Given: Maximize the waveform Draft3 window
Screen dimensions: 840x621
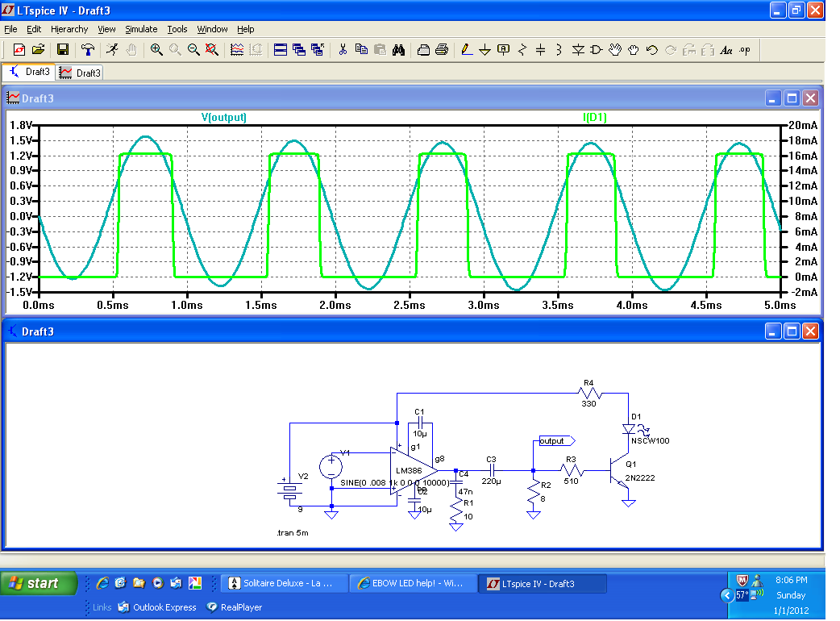Looking at the screenshot, I should pos(792,98).
